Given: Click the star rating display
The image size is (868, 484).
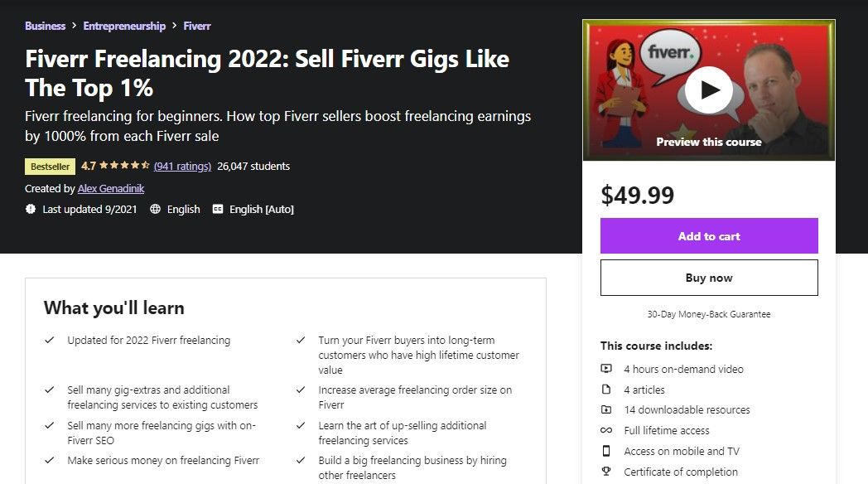Looking at the screenshot, I should (123, 166).
